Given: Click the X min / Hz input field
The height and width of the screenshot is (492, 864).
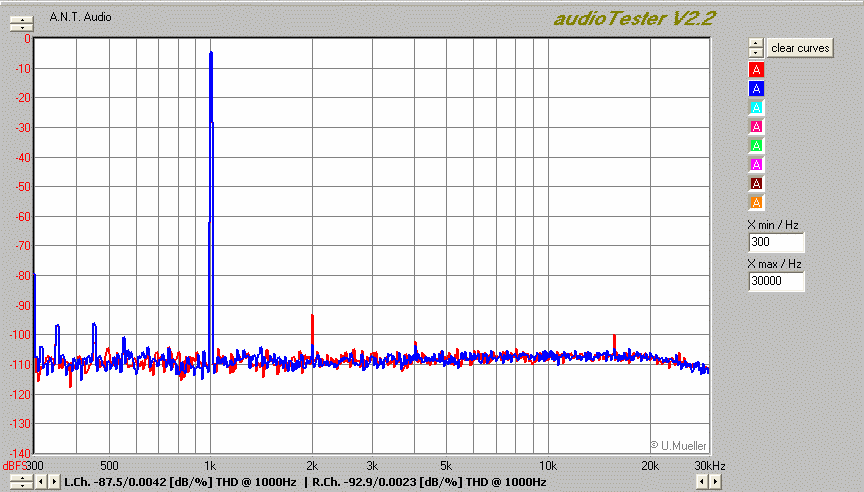Looking at the screenshot, I should point(776,242).
